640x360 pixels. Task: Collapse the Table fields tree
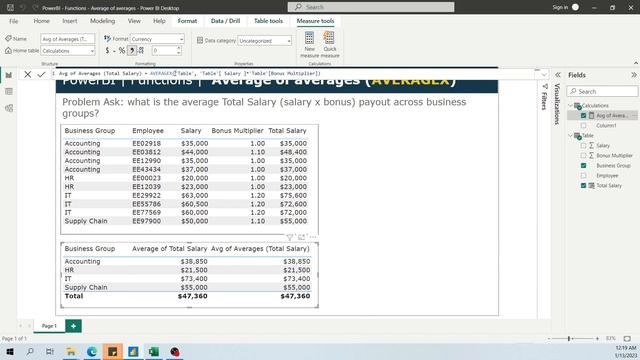pyautogui.click(x=570, y=136)
